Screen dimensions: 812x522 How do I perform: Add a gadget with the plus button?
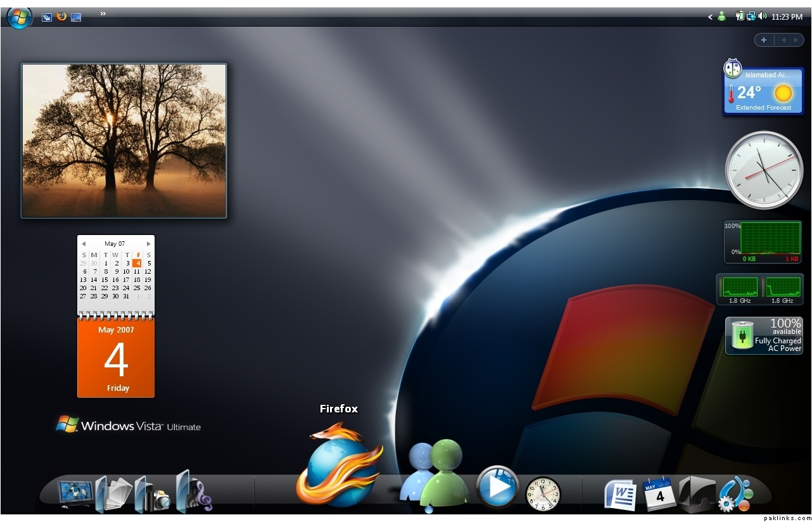(x=764, y=40)
